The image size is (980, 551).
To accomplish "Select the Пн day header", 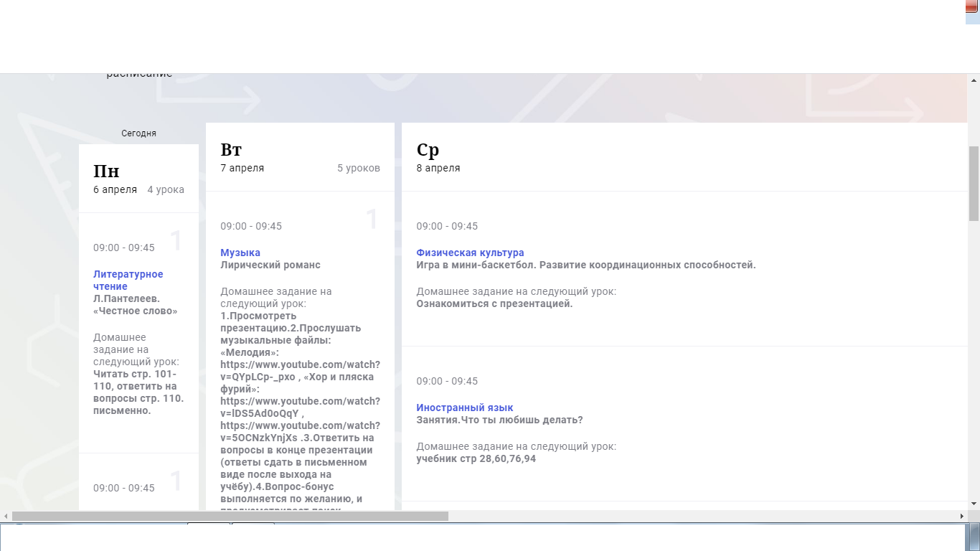I will click(106, 171).
